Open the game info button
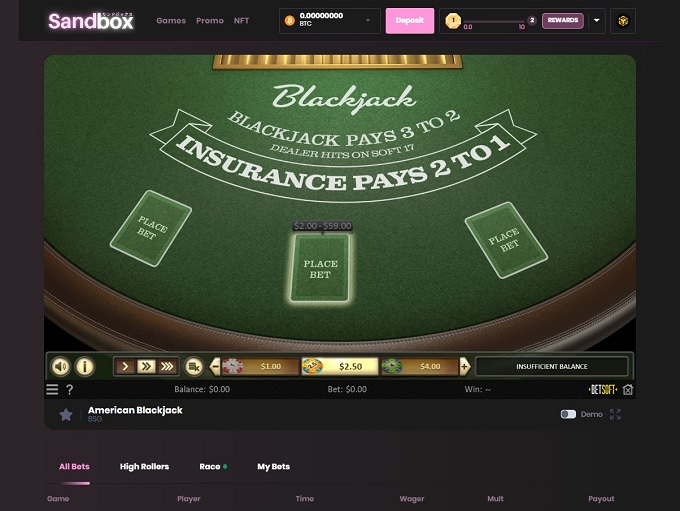This screenshot has height=511, width=680. (x=85, y=367)
